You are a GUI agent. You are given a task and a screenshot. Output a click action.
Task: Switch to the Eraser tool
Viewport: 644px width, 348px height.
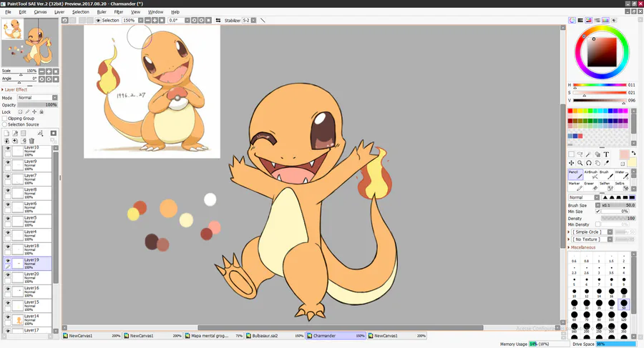pyautogui.click(x=591, y=186)
